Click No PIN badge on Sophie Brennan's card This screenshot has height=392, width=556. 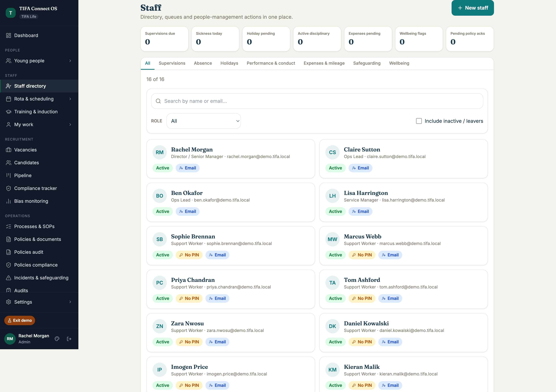pos(189,255)
